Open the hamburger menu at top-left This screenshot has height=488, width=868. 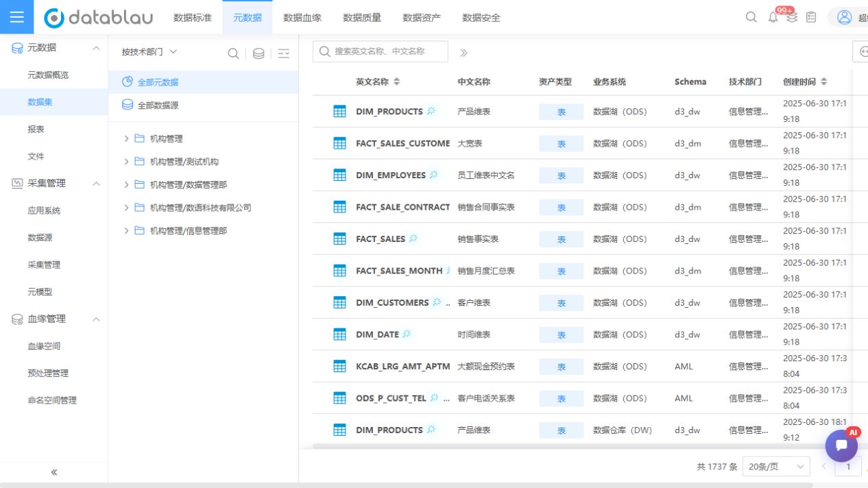(16, 17)
